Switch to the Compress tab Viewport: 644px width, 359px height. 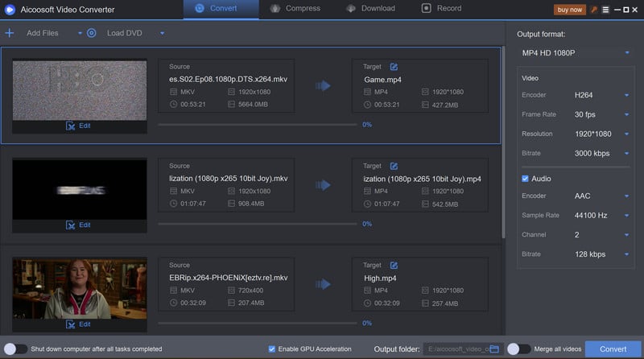[295, 9]
